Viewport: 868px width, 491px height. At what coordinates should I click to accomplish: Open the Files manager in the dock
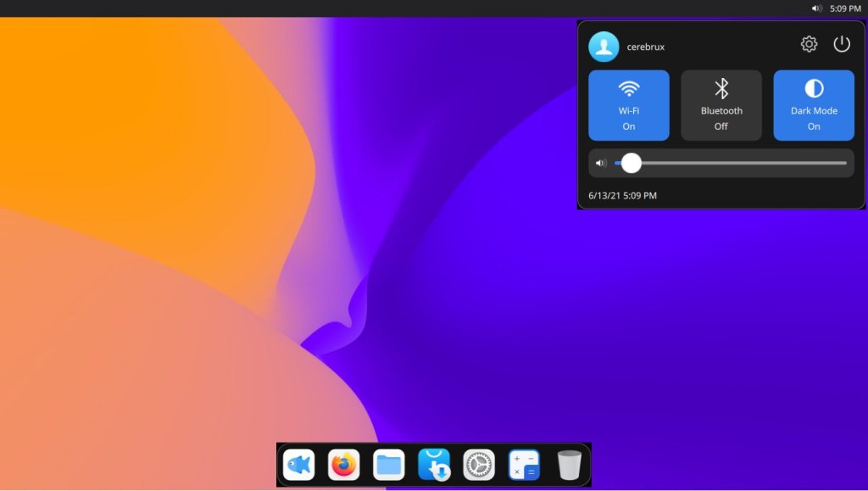point(388,465)
